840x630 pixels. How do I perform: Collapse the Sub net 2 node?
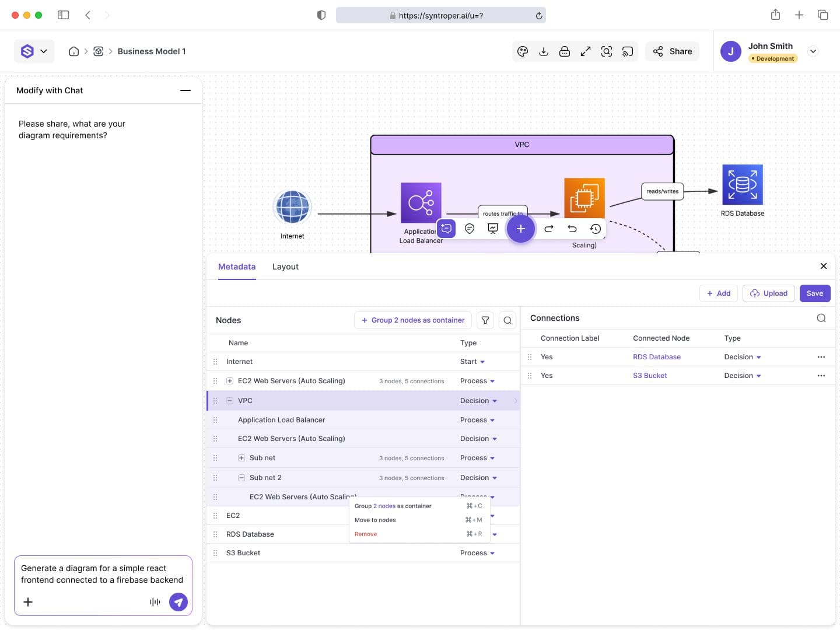[242, 478]
